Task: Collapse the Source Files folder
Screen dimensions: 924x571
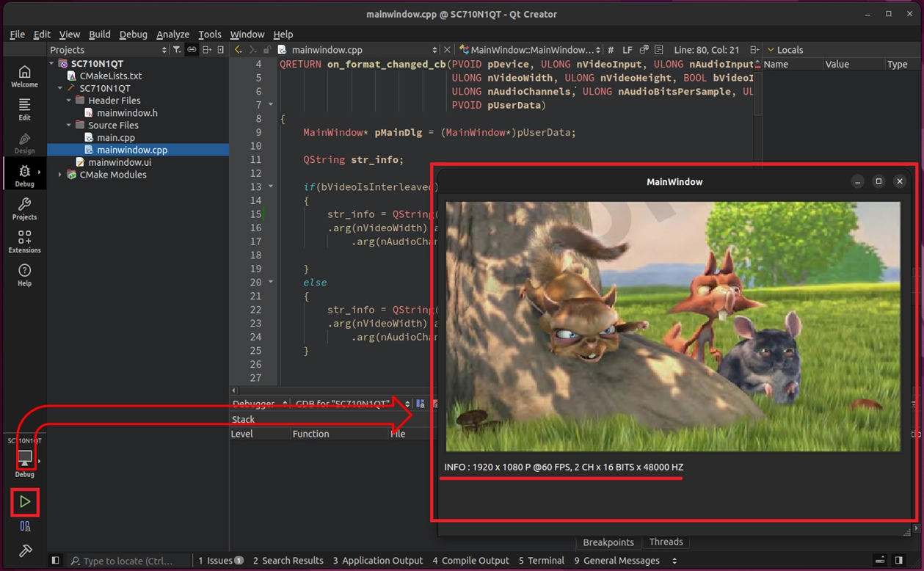Action: coord(70,126)
